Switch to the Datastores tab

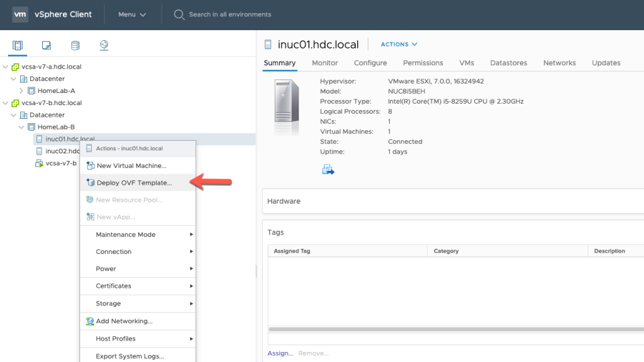pos(508,63)
